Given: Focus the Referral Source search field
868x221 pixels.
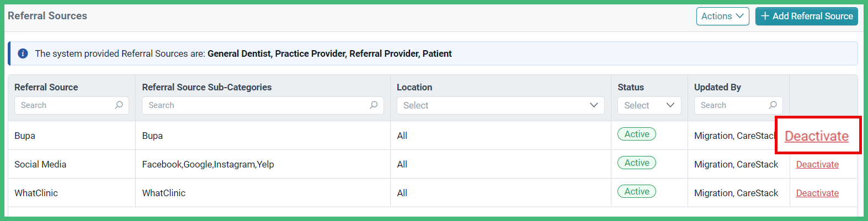Looking at the screenshot, I should 71,105.
